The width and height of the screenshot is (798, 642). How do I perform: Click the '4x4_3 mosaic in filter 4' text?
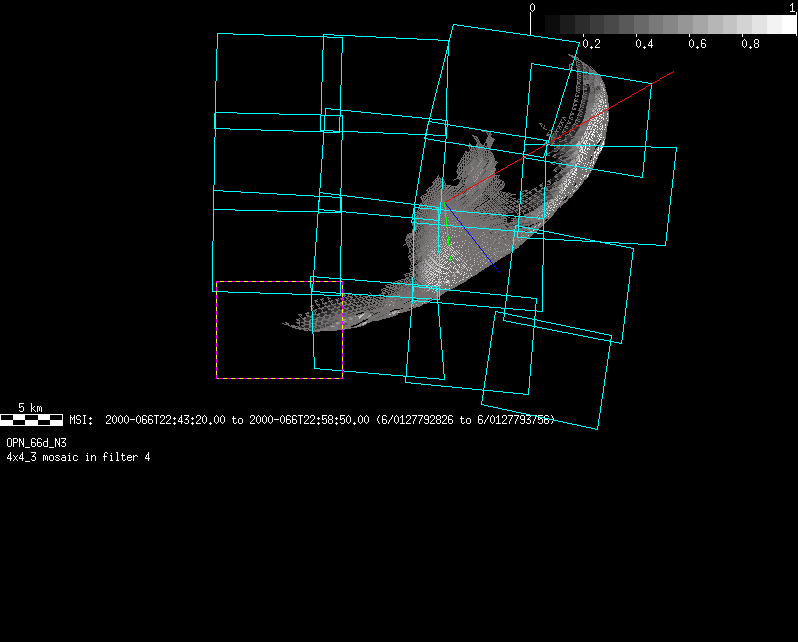pyautogui.click(x=78, y=457)
